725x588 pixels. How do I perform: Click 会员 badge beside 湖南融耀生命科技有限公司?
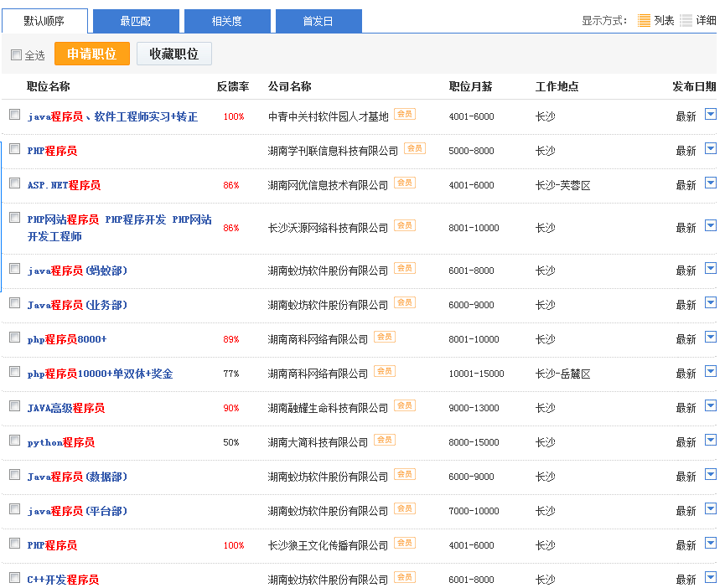pos(405,405)
